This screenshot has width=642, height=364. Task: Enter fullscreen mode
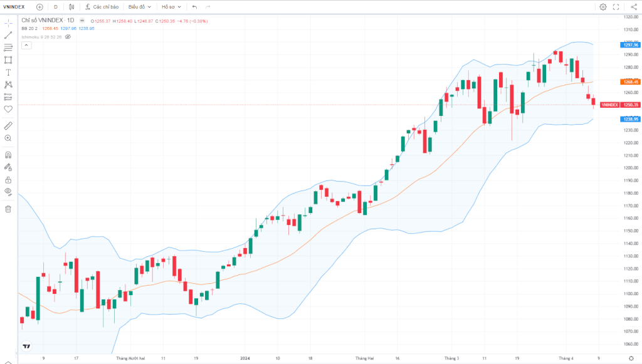pyautogui.click(x=616, y=7)
